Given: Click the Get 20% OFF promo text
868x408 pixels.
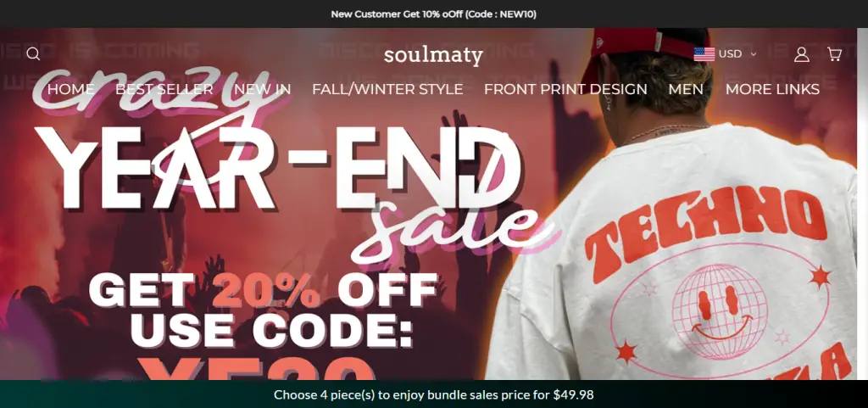Looking at the screenshot, I should coord(263,290).
